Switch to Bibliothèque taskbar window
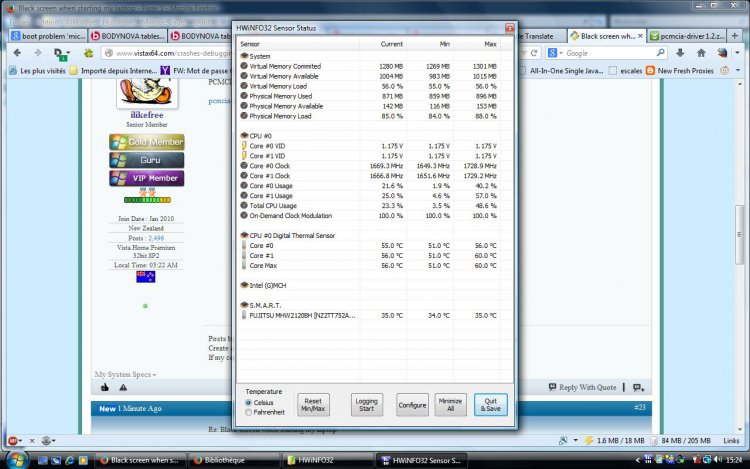This screenshot has width=750, height=469. tap(234, 460)
